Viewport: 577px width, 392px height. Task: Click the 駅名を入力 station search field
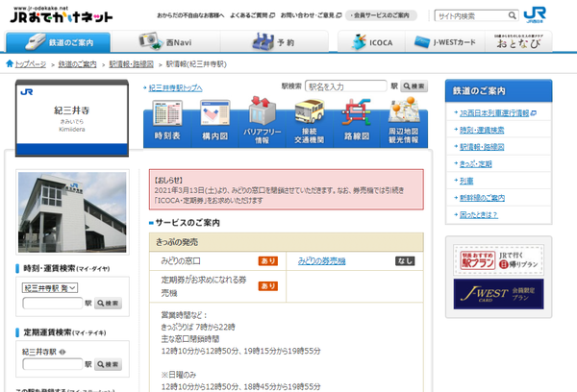(x=346, y=86)
